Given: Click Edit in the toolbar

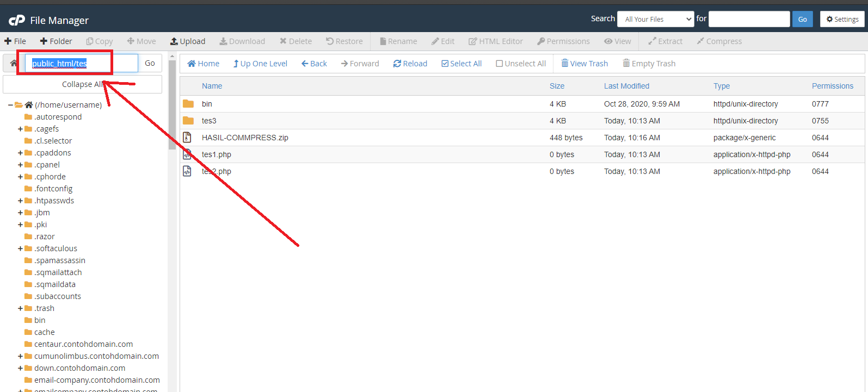Looking at the screenshot, I should (443, 41).
